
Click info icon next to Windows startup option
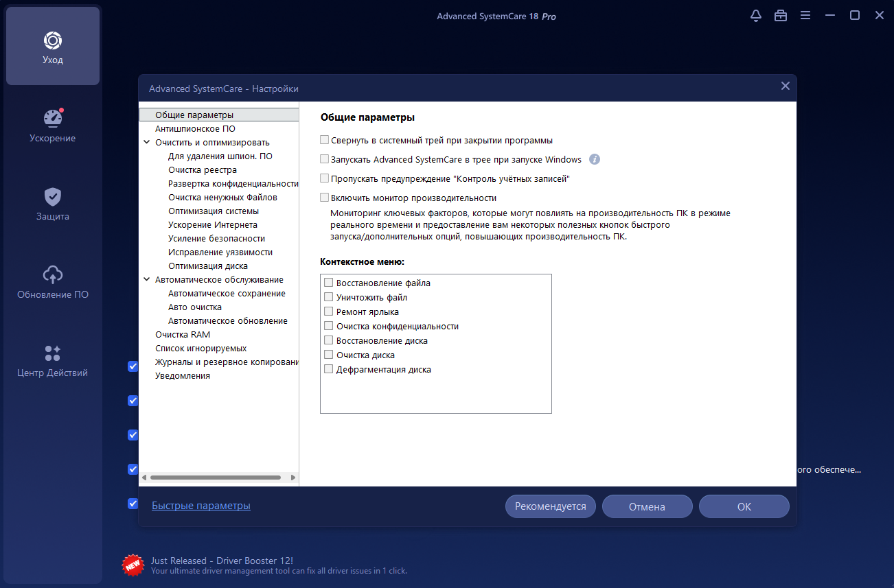point(595,159)
